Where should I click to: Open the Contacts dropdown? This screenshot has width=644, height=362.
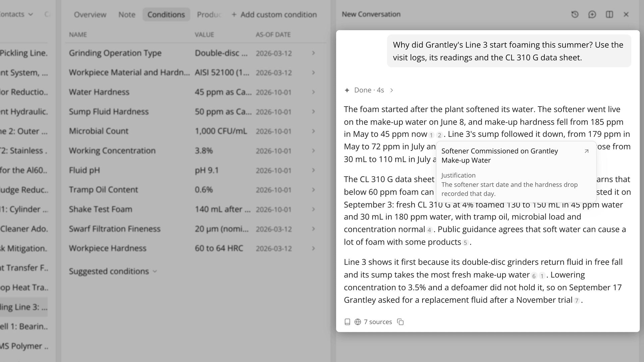pyautogui.click(x=16, y=14)
